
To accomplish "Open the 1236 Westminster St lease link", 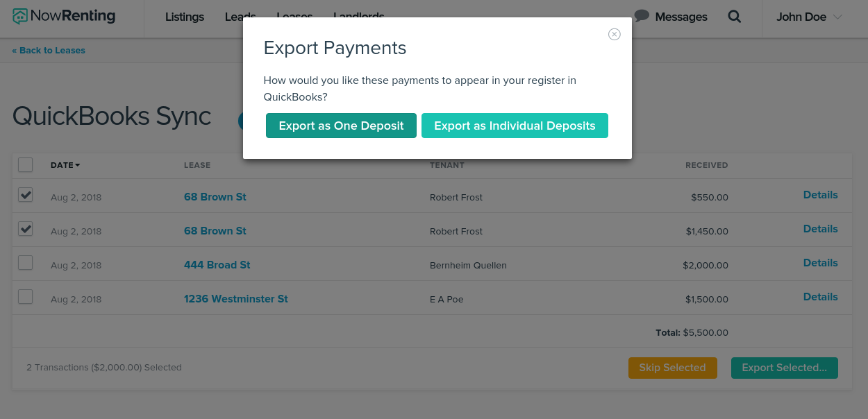I will (236, 299).
